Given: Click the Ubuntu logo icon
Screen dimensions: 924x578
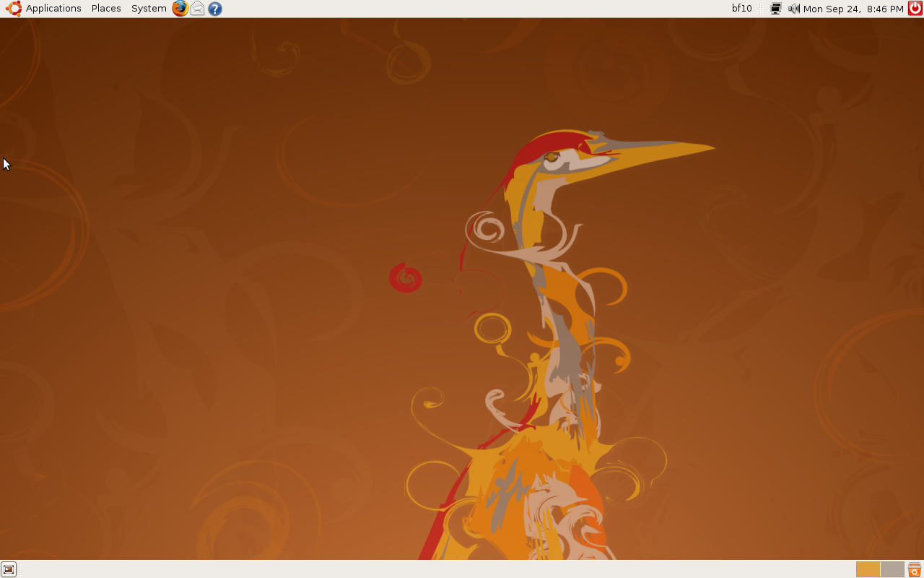Looking at the screenshot, I should pyautogui.click(x=13, y=9).
